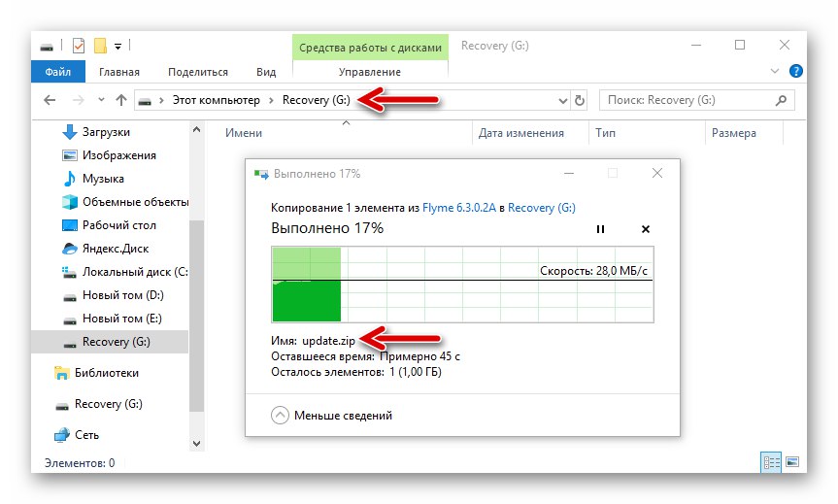The width and height of the screenshot is (838, 504).
Task: Select Новый том (E:) in the sidebar
Action: [121, 319]
